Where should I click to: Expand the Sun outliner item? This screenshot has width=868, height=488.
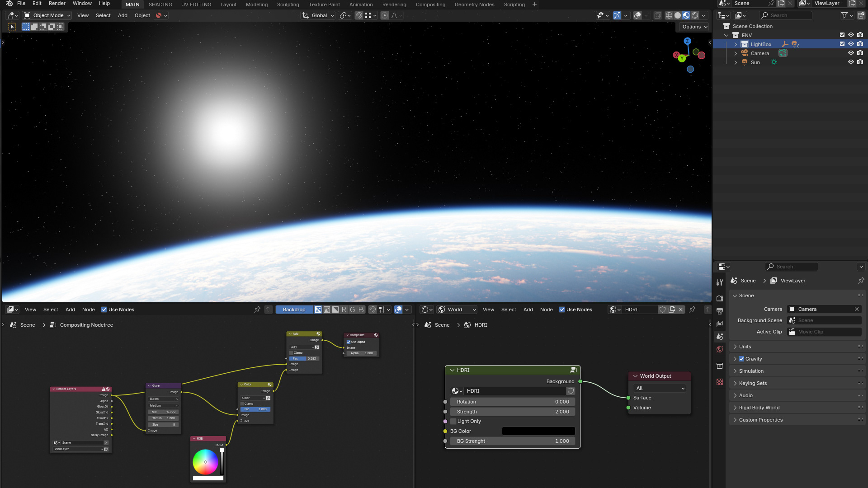[736, 62]
